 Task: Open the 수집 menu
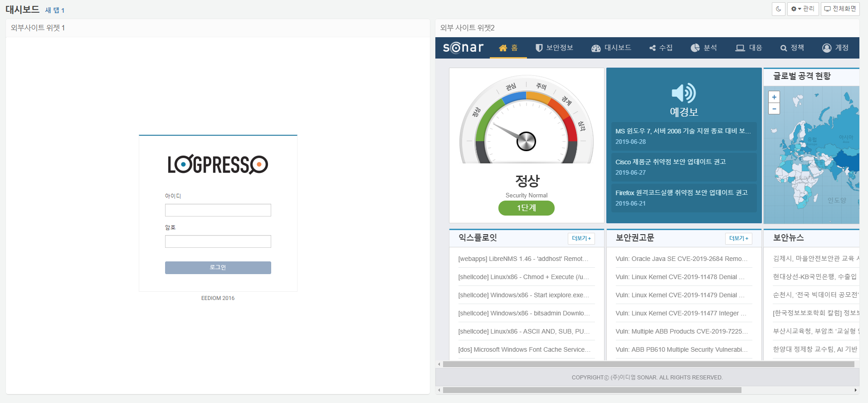click(x=661, y=48)
